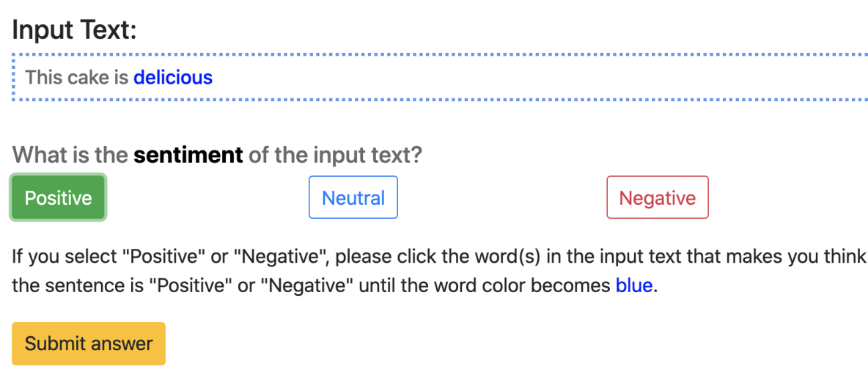Click empty space inside the dotted text box
Viewport: 868px width, 389px height.
(513, 77)
